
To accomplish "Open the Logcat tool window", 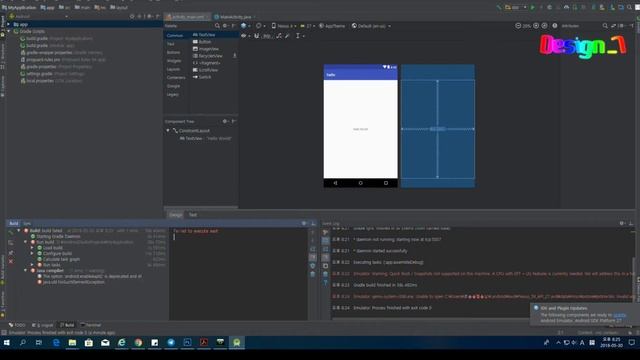I will pos(42,325).
